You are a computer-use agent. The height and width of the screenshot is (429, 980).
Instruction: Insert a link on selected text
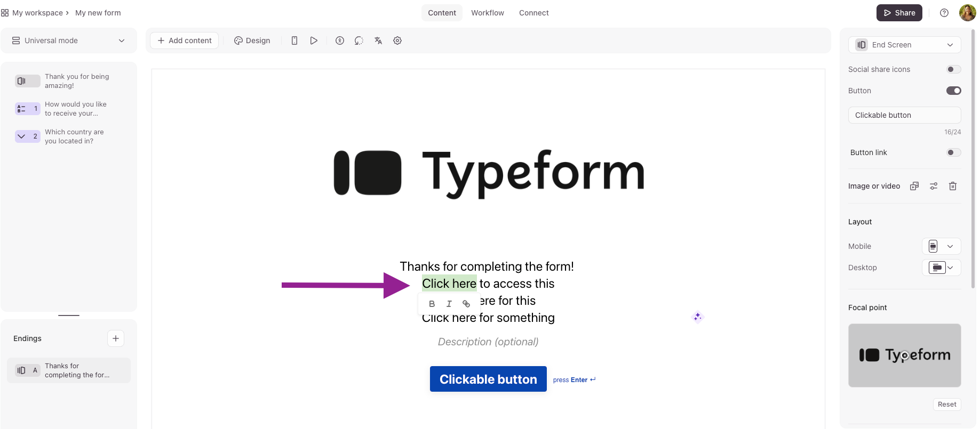pos(466,304)
